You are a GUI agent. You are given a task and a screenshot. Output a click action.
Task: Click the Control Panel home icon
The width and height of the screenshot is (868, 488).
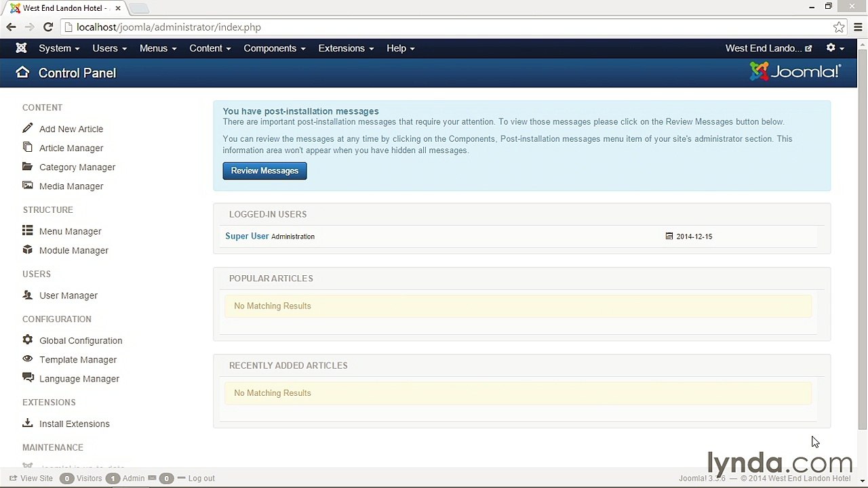(x=22, y=73)
